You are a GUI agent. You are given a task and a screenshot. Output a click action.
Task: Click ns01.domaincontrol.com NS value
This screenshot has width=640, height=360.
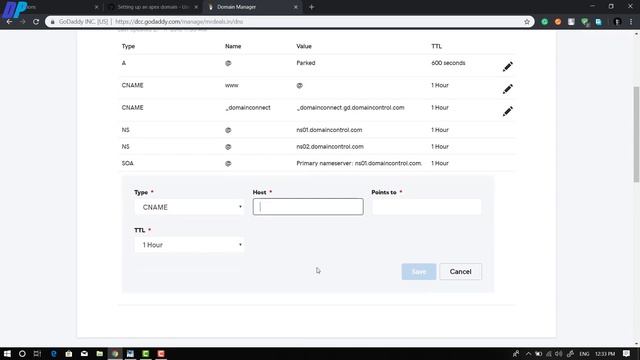(329, 130)
